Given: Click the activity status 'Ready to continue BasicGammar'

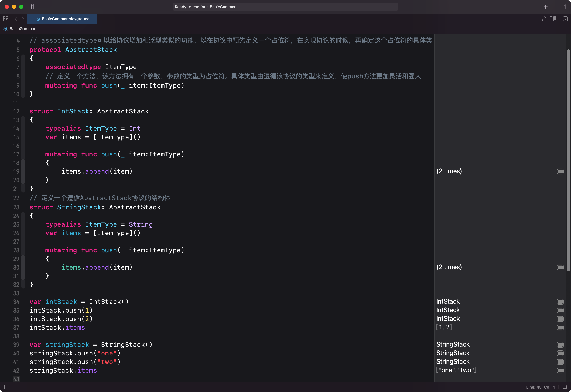Looking at the screenshot, I should click(x=285, y=7).
